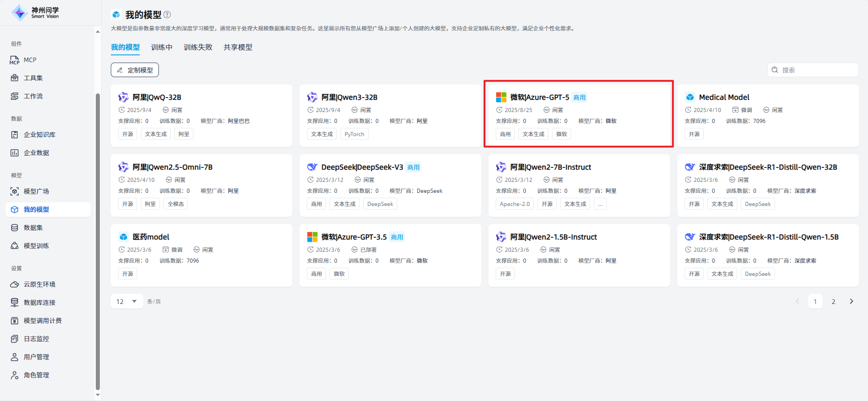
Task: Switch to the 训练中 tab
Action: click(x=162, y=47)
